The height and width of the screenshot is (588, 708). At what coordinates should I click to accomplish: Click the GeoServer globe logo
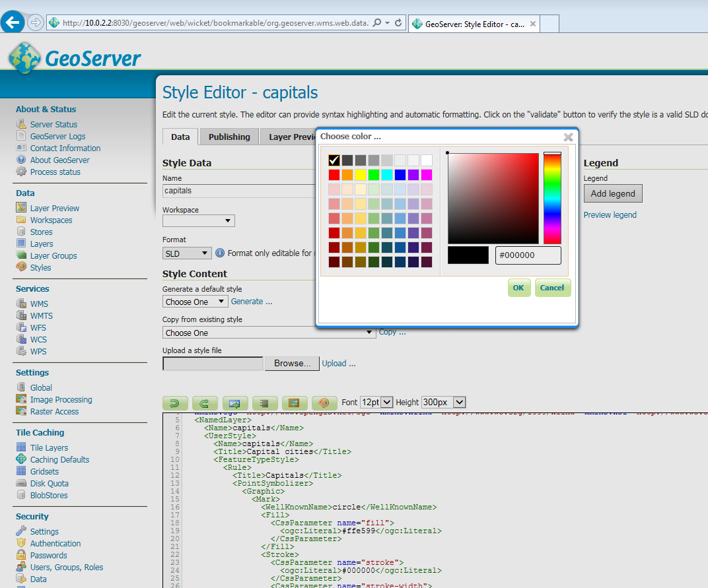pos(24,58)
